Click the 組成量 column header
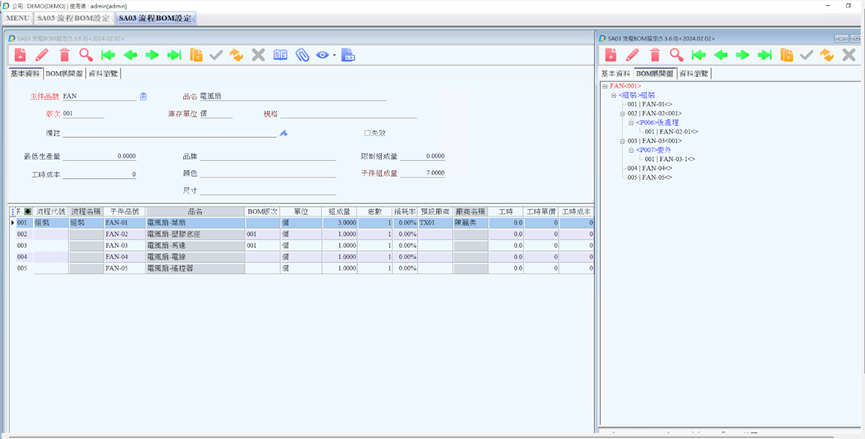 coord(339,211)
